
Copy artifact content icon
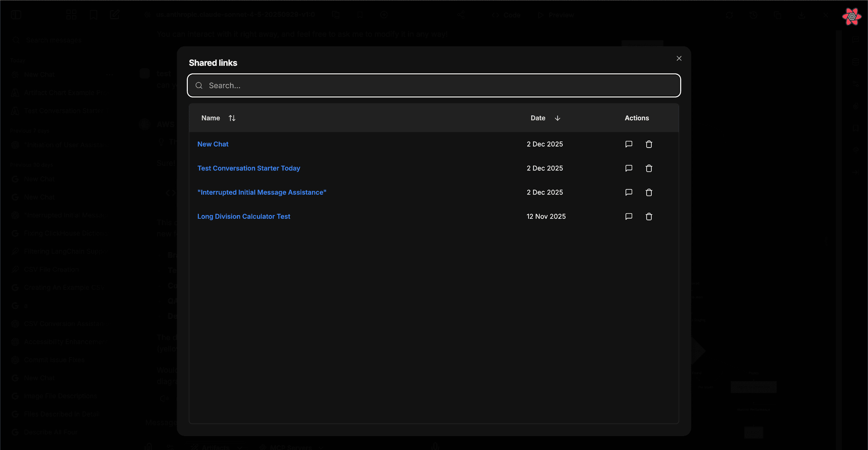[777, 15]
